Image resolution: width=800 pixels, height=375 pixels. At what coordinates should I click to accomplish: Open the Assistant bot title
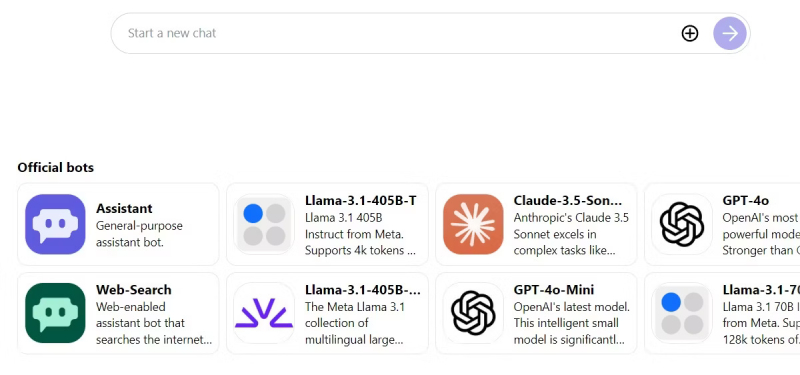(x=124, y=209)
